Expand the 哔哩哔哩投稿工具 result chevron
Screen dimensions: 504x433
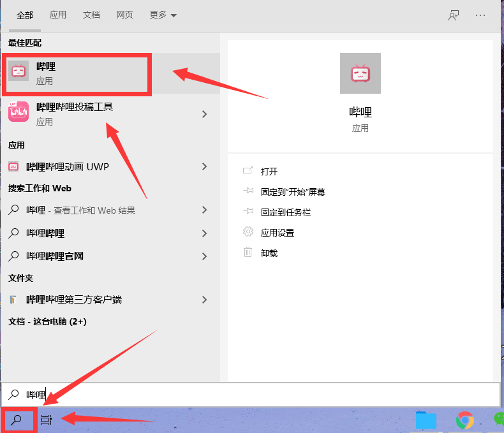click(x=204, y=114)
